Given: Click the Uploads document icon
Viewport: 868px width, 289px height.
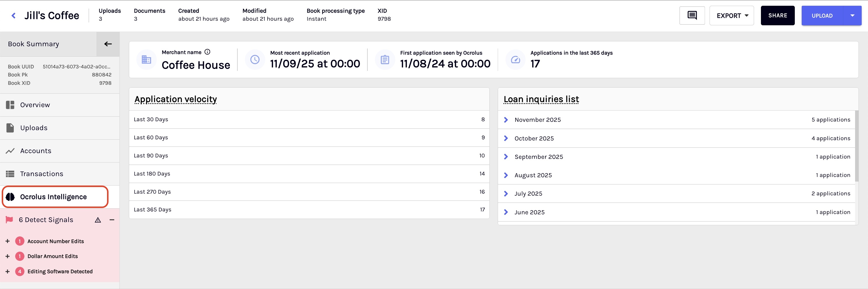Looking at the screenshot, I should [x=10, y=128].
